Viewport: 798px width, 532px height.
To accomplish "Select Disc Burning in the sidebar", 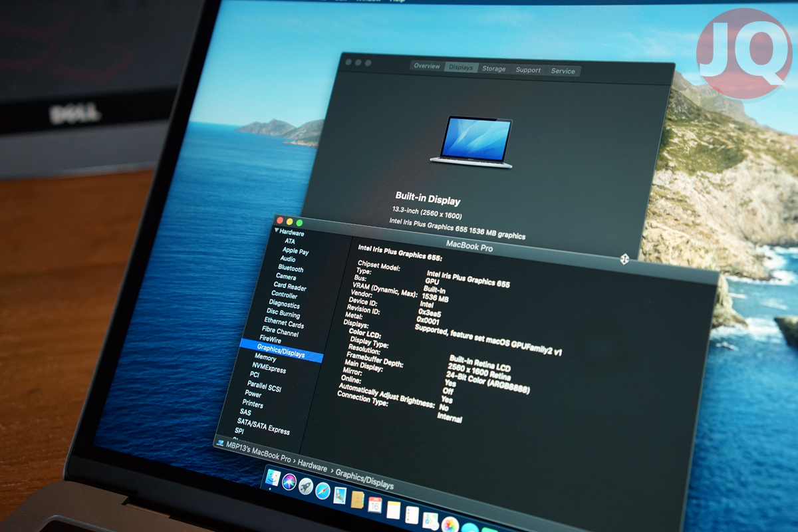I will click(x=283, y=314).
